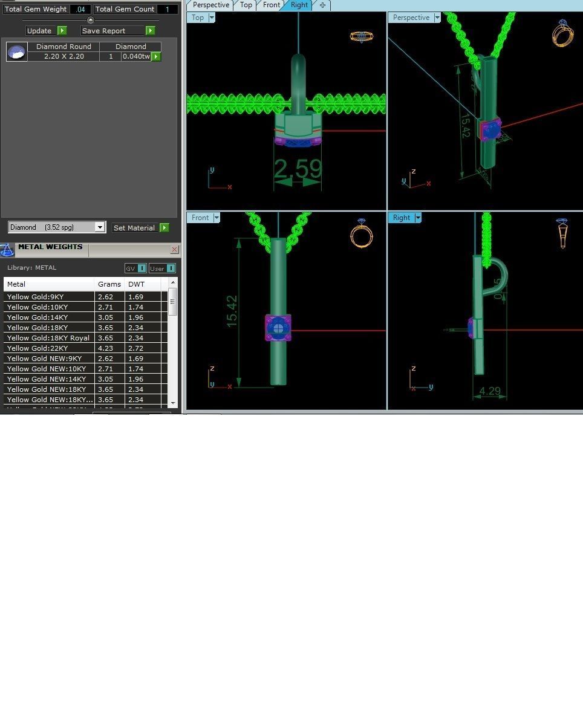
Task: Click the Set Material green arrow
Action: coord(164,227)
